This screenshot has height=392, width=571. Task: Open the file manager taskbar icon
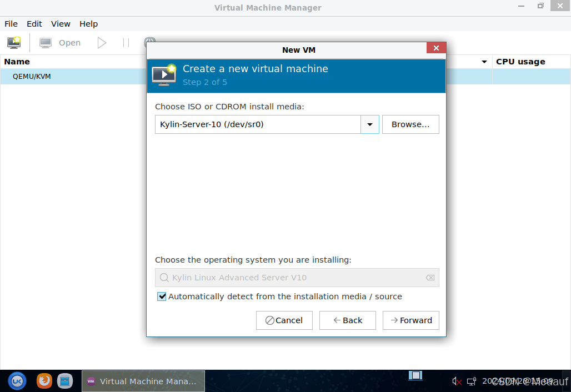(65, 381)
